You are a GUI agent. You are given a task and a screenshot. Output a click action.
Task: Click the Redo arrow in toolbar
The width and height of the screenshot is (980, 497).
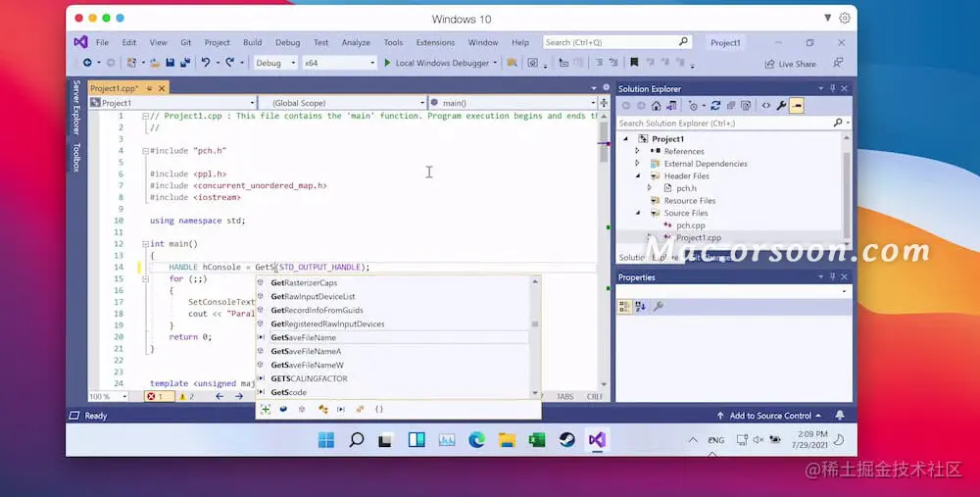(230, 63)
